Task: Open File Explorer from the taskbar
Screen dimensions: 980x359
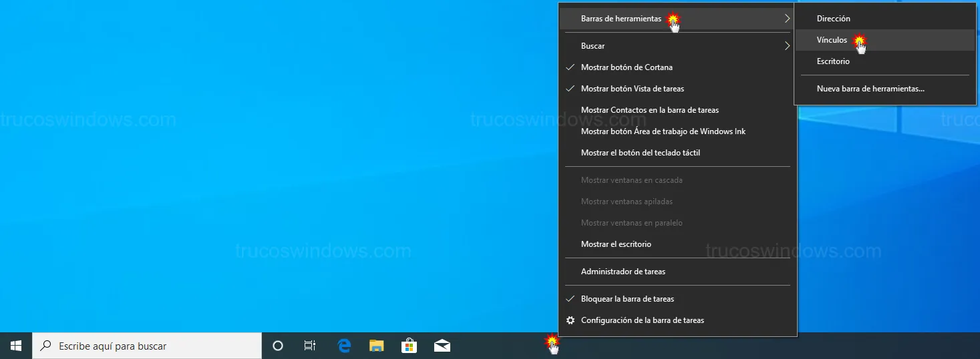Action: tap(377, 346)
